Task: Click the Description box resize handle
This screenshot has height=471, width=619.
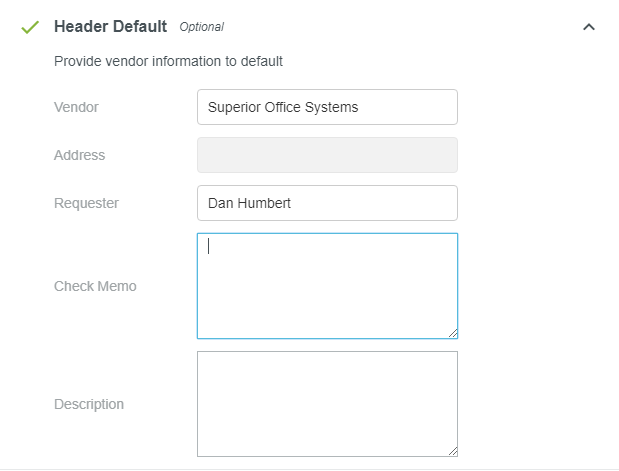Action: tap(452, 451)
